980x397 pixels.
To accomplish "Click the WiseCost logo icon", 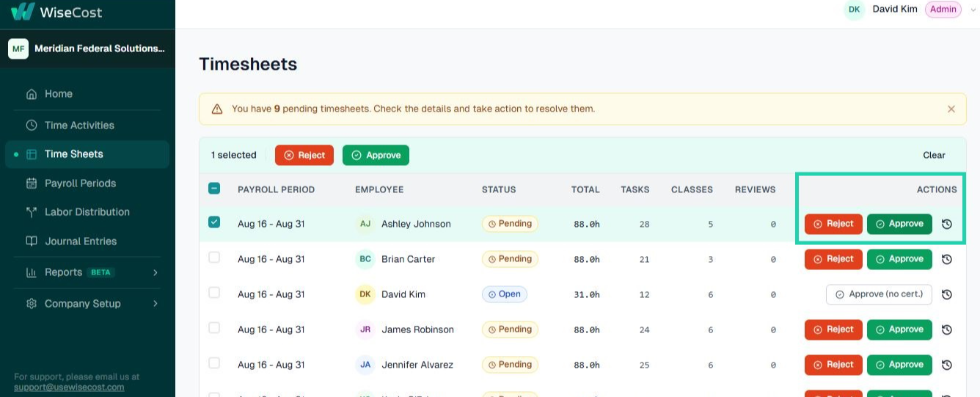I will pyautogui.click(x=23, y=11).
